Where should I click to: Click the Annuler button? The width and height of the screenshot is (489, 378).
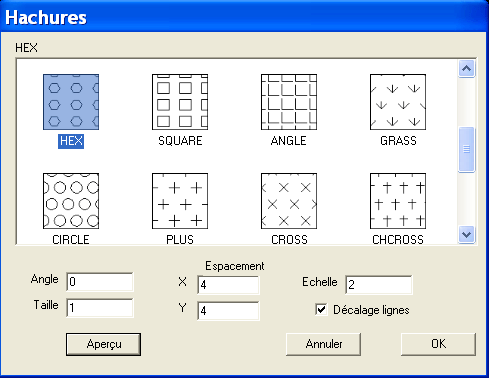tap(323, 344)
